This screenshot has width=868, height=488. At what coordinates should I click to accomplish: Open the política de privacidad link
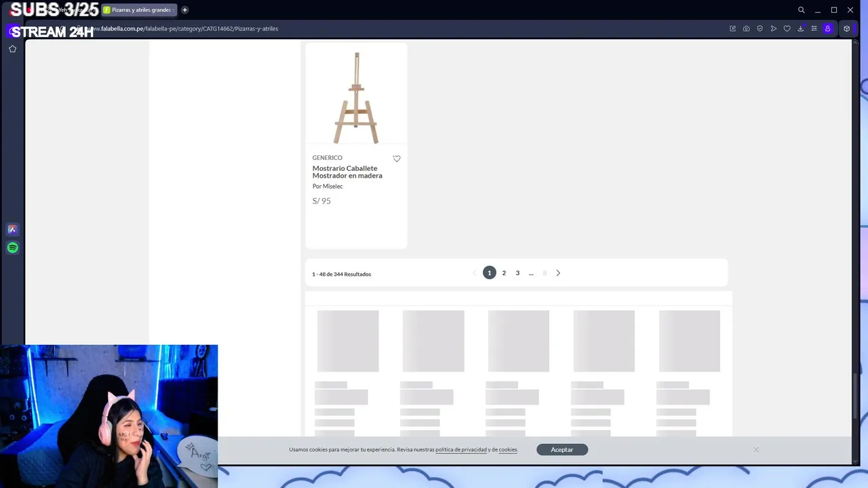[x=461, y=449]
